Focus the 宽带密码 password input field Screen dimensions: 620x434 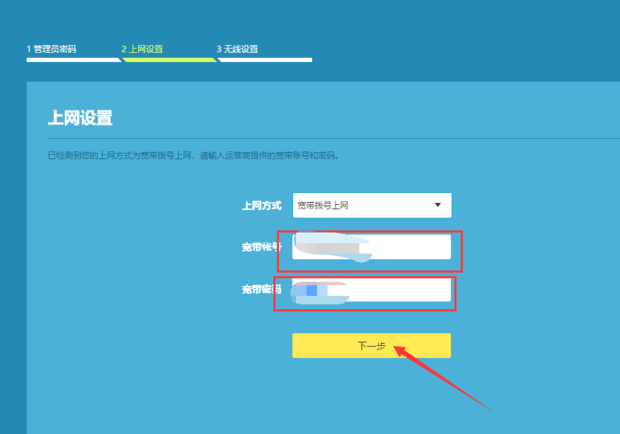(371, 289)
